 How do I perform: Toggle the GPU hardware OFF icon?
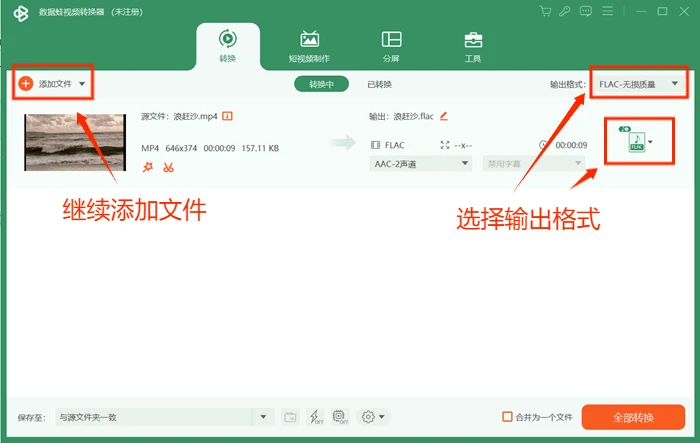click(x=340, y=417)
